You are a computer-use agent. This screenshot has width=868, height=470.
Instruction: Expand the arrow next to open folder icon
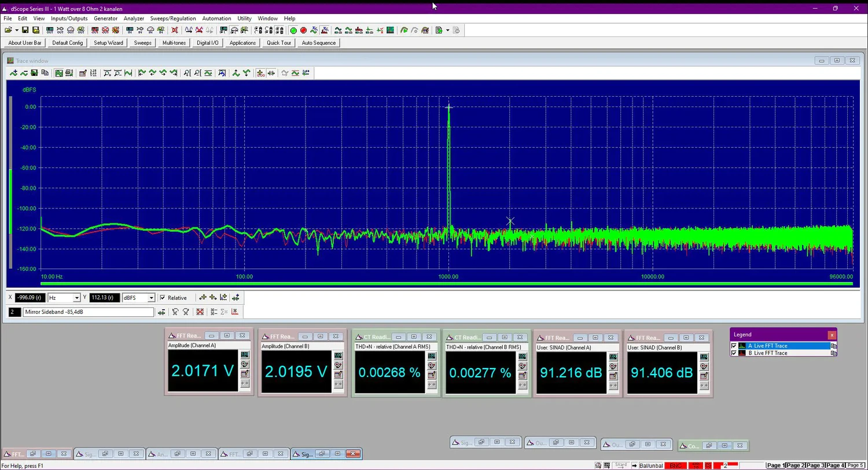point(16,30)
